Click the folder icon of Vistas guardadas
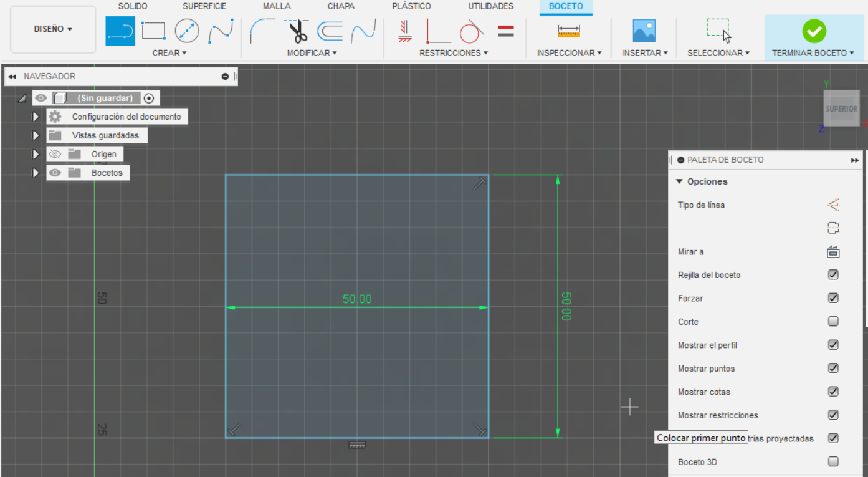Image resolution: width=868 pixels, height=477 pixels. click(x=55, y=135)
